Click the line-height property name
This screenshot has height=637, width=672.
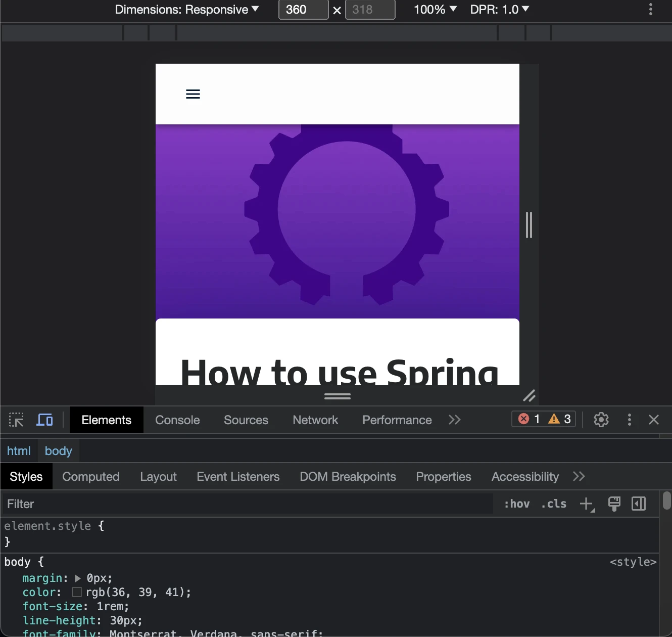[x=59, y=620]
